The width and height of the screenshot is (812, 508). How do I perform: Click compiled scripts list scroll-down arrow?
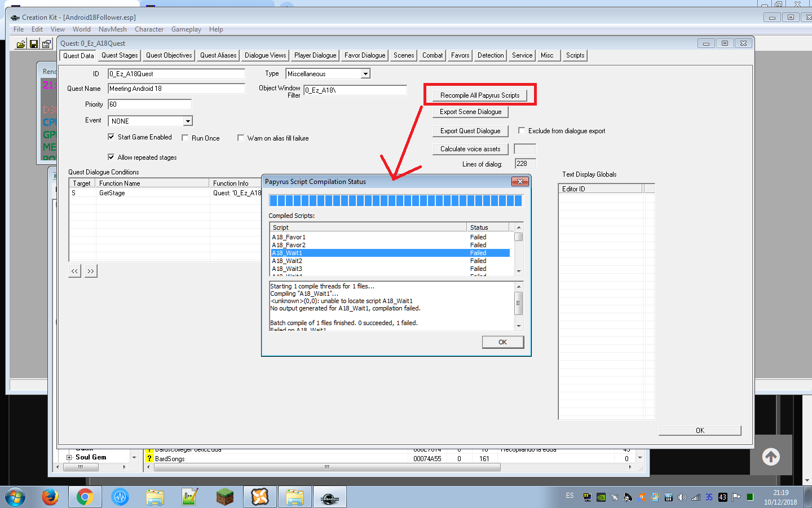pyautogui.click(x=519, y=271)
